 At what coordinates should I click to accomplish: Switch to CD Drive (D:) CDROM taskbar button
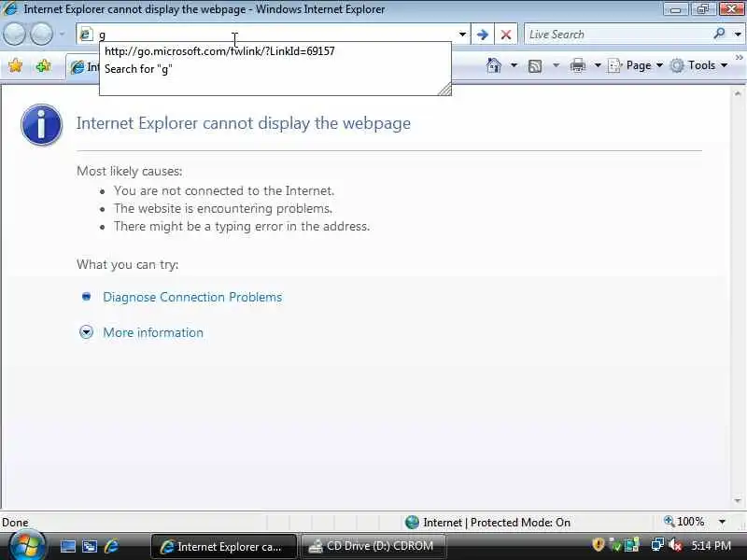(374, 546)
